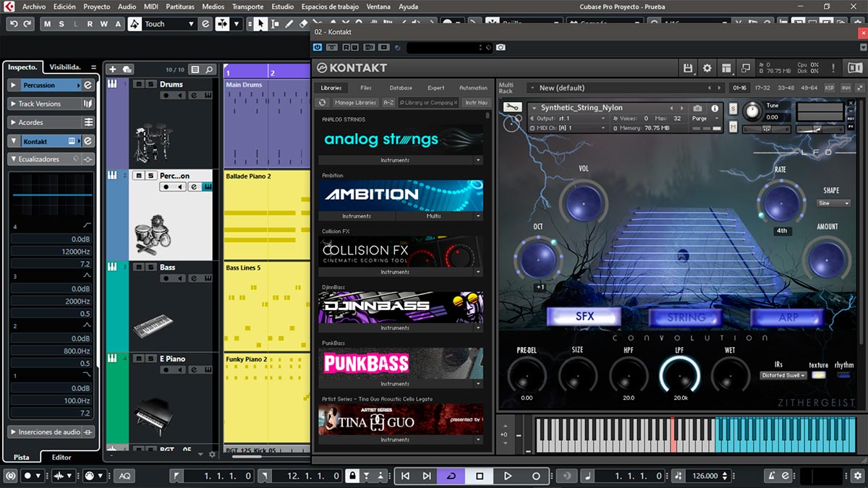Click the STRING button

click(x=686, y=317)
